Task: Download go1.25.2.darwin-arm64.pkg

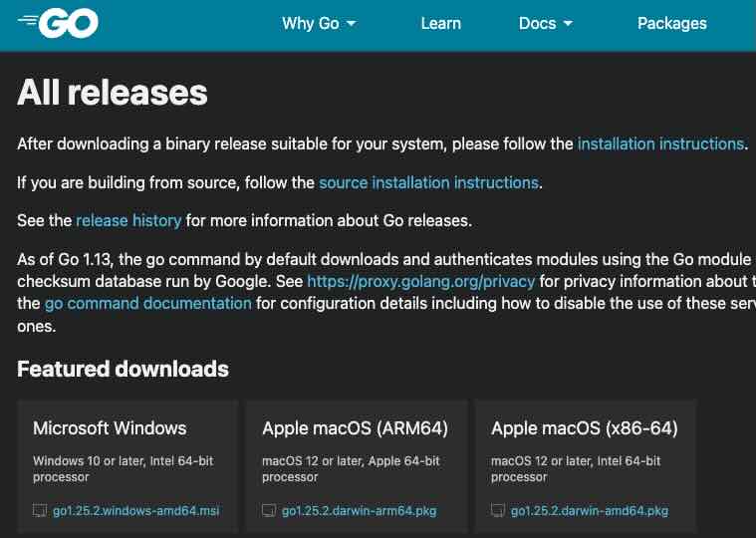Action: (359, 511)
